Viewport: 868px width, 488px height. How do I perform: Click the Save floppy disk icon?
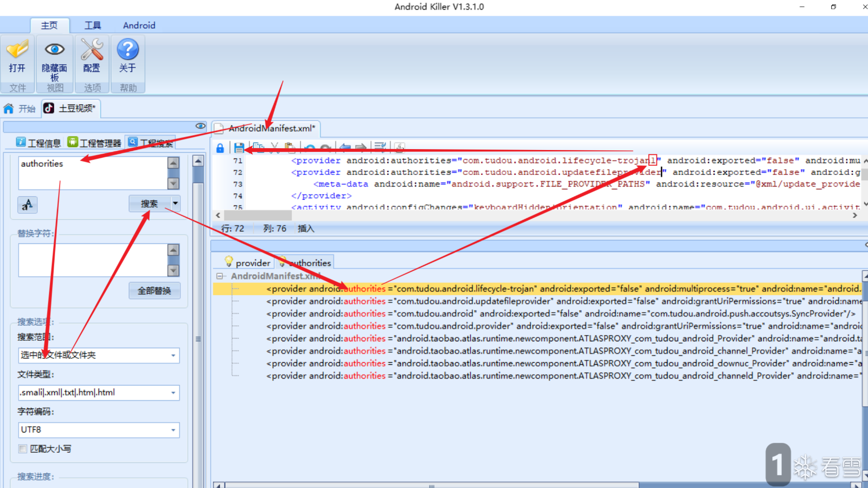pyautogui.click(x=239, y=148)
